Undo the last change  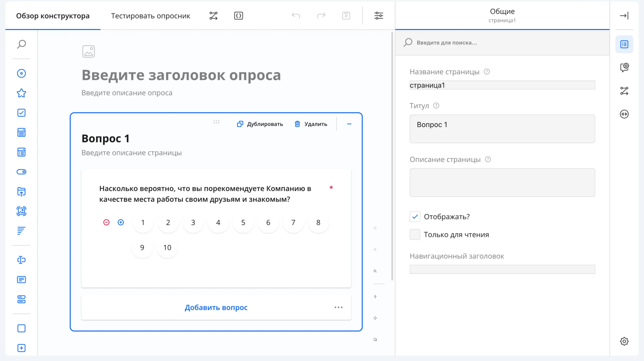296,16
